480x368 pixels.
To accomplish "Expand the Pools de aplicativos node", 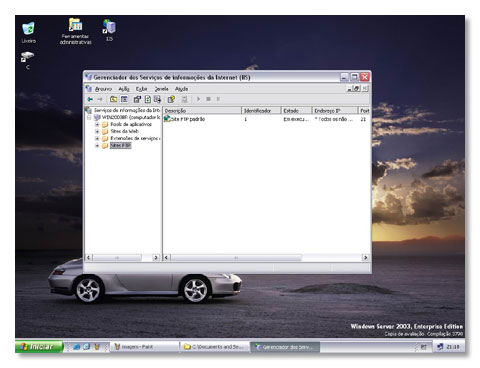I will click(x=97, y=124).
